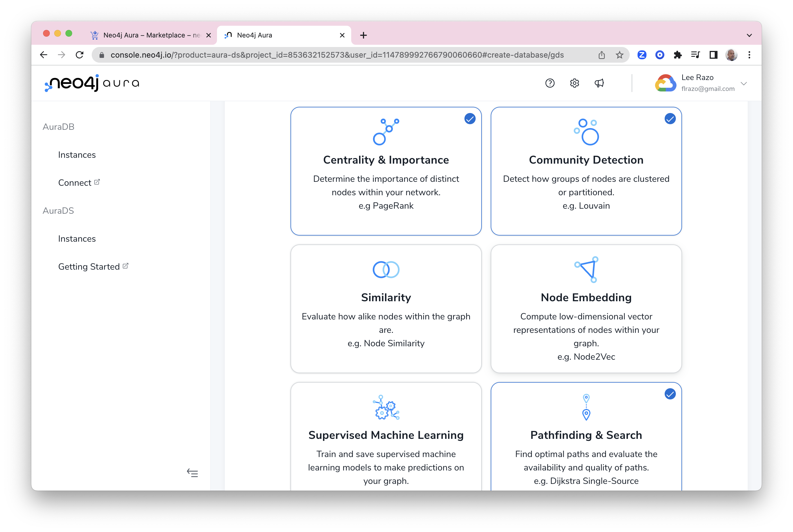
Task: Open the Chrome three-dot menu
Action: click(x=749, y=55)
